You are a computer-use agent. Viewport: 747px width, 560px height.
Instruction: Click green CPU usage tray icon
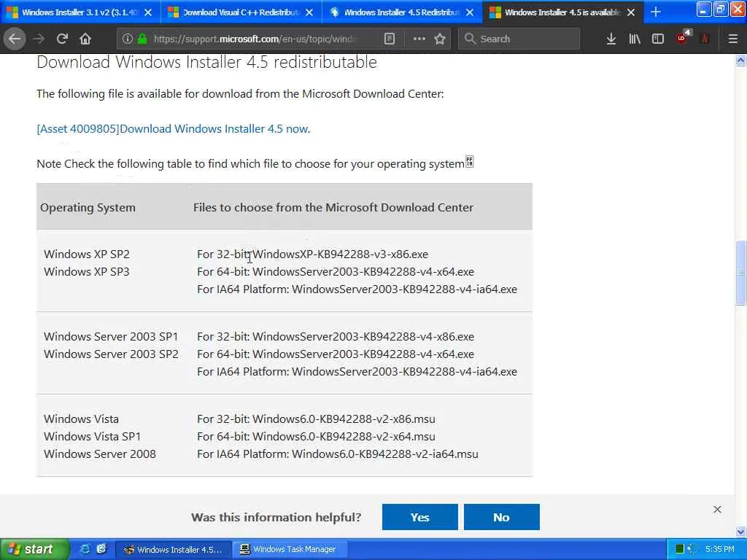[x=680, y=550]
